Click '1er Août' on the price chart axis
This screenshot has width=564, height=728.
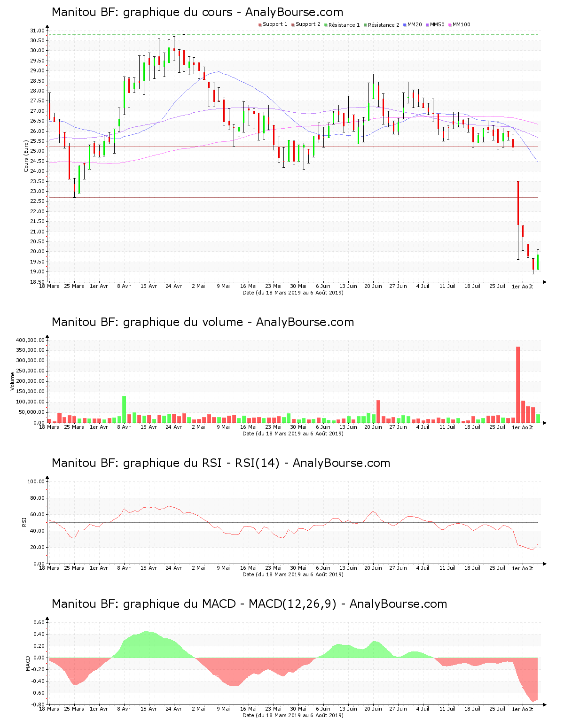(523, 287)
